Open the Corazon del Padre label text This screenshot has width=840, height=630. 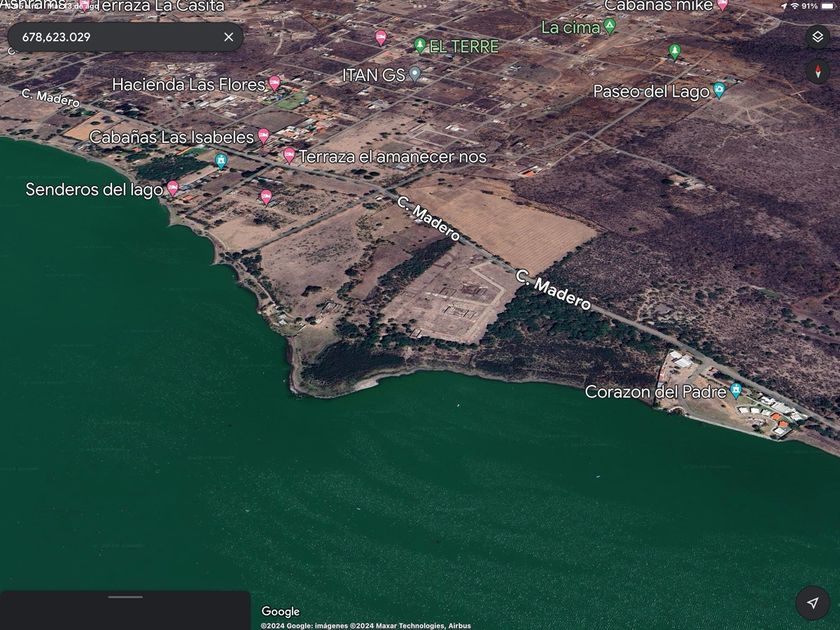point(655,392)
